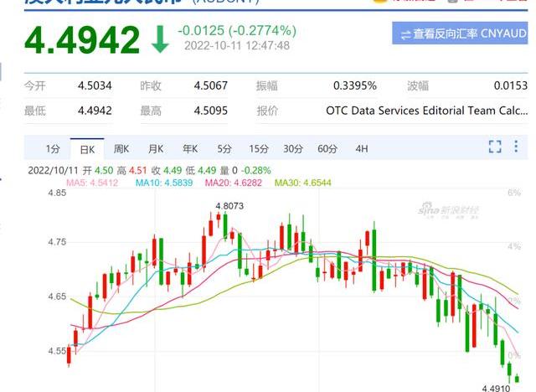Viewport: 536px width, 392px height.
Task: Switch to the 周K weekly tab
Action: point(121,149)
